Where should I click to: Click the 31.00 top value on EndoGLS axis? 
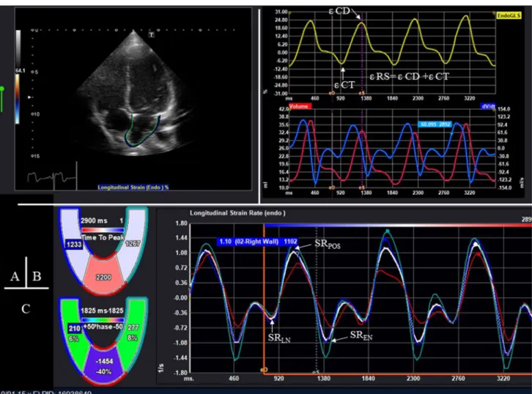pos(281,12)
